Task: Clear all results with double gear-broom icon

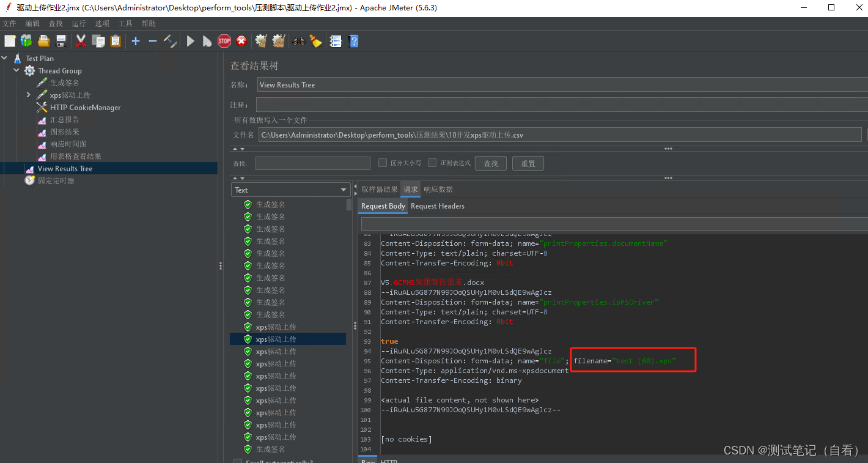Action: click(x=279, y=41)
